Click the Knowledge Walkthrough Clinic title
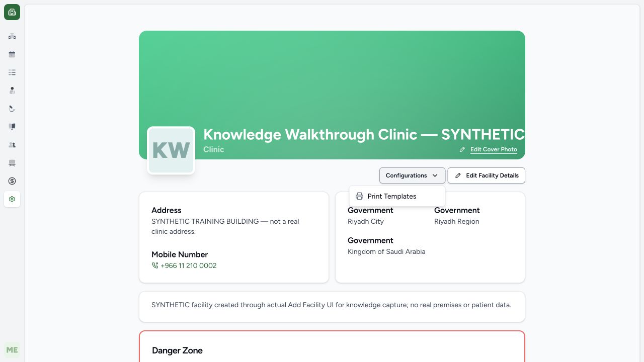This screenshot has width=644, height=362. (x=364, y=134)
